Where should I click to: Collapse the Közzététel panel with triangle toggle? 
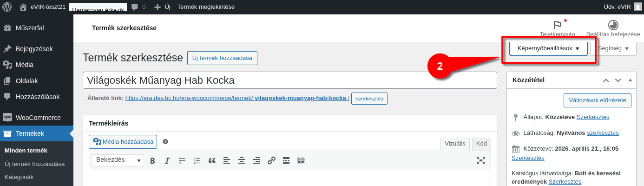click(x=630, y=80)
